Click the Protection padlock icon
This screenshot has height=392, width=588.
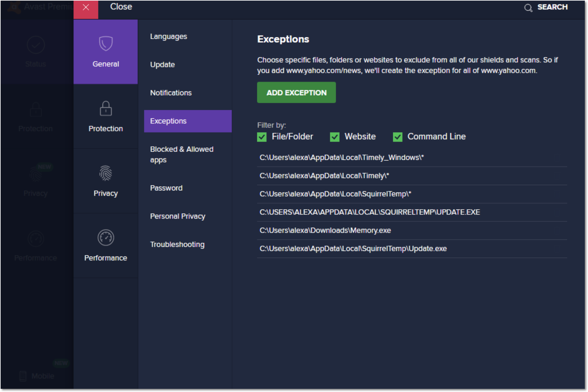[x=105, y=109]
